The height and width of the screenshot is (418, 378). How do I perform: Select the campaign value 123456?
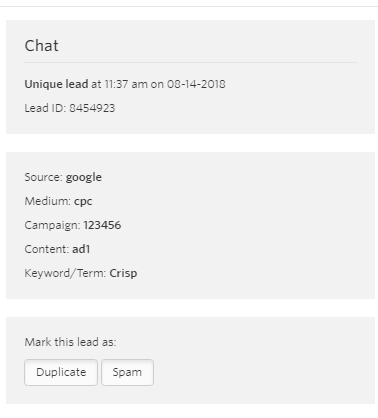pyautogui.click(x=102, y=225)
